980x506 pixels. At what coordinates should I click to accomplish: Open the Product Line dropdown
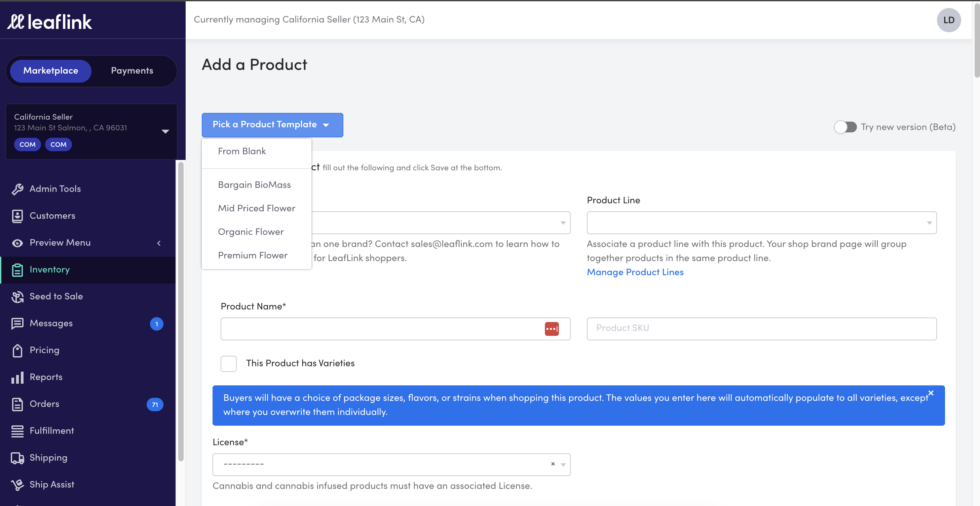pos(761,223)
